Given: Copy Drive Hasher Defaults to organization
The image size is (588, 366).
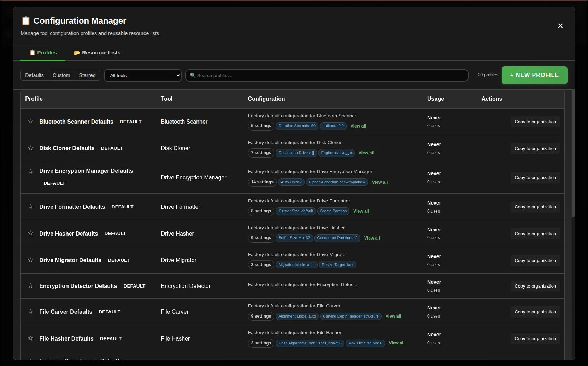Looking at the screenshot, I should [535, 234].
